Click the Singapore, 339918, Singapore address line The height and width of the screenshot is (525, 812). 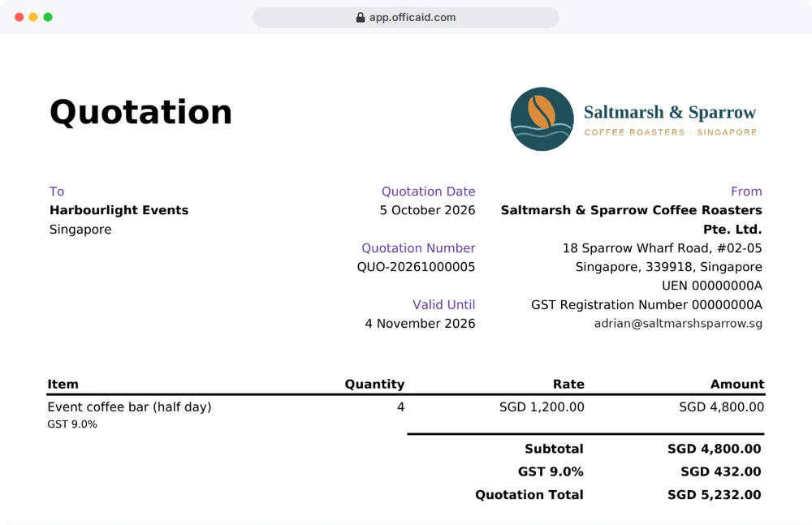(x=668, y=267)
